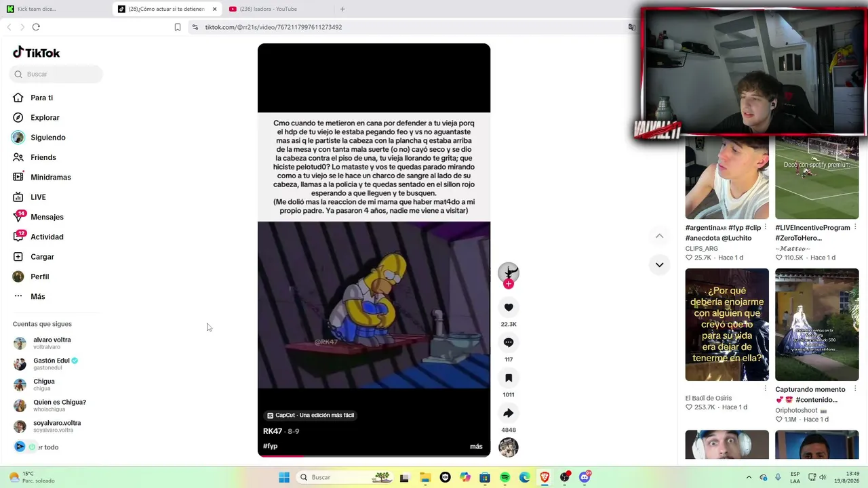Open the CLIPS_ARG channel name

[701, 249]
